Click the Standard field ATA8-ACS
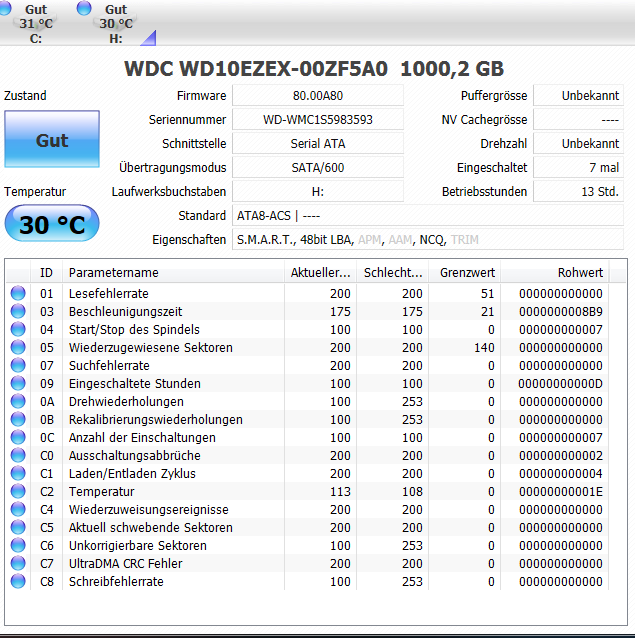This screenshot has width=635, height=638. (428, 216)
